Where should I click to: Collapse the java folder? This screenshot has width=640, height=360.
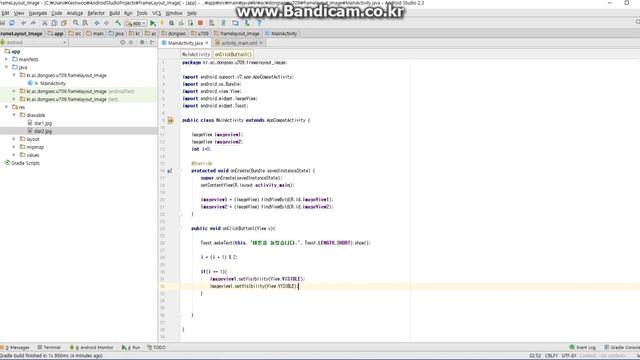[x=7, y=67]
